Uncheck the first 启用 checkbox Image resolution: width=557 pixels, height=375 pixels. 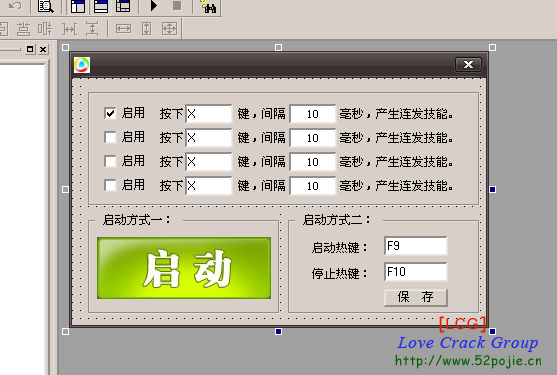(x=110, y=113)
